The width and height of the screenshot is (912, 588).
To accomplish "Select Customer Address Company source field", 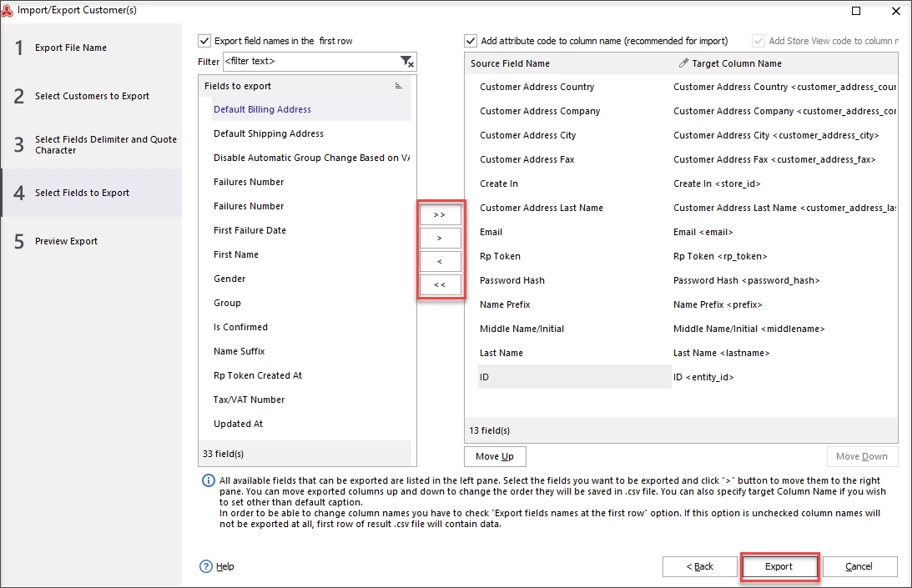I will 575,111.
